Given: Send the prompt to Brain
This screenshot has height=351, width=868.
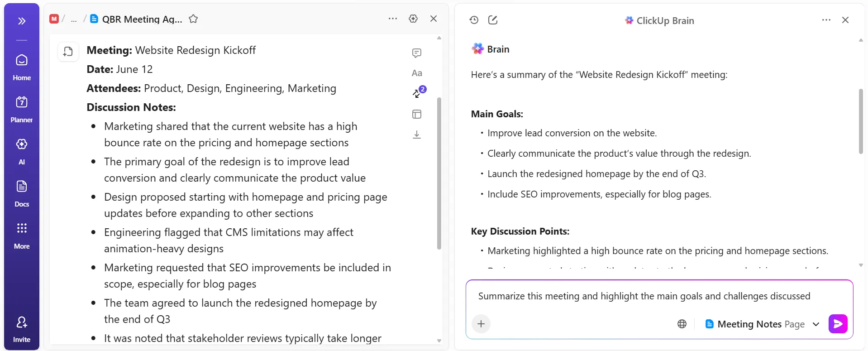Looking at the screenshot, I should point(838,324).
